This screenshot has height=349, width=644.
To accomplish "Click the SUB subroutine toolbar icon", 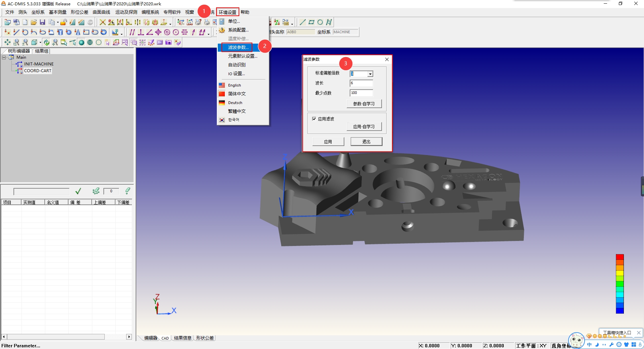I will pyautogui.click(x=286, y=22).
